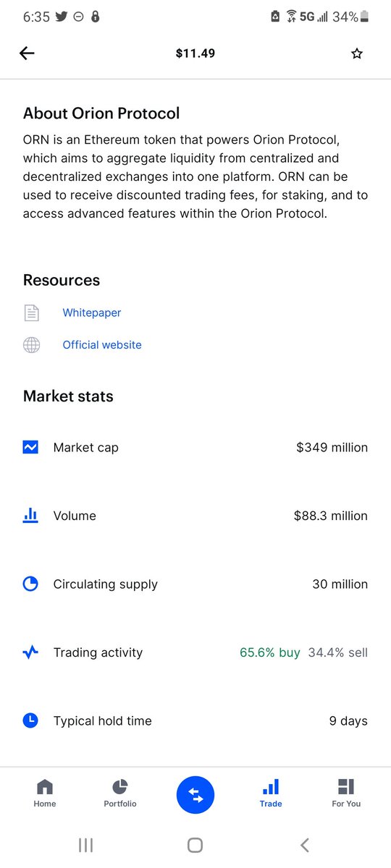Switch to the Home tab
Viewport: 391px width, 868px height.
[x=45, y=793]
